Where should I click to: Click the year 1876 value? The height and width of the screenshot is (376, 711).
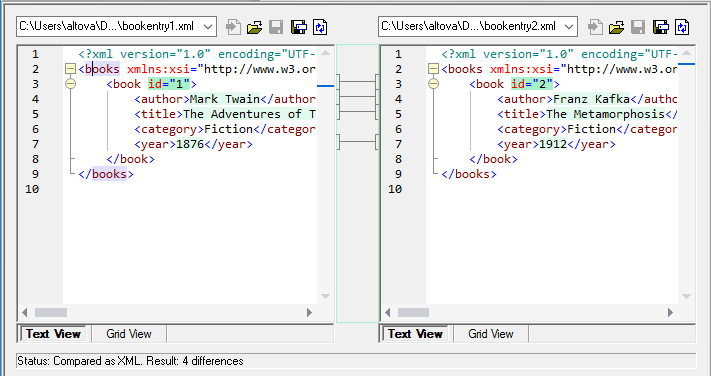190,144
